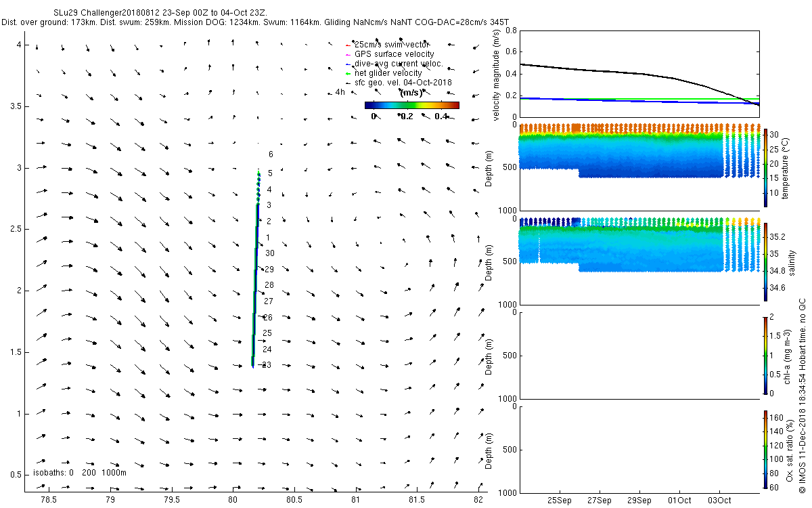Click the 'salinity' colorbar label
The image size is (812, 508).
coord(793,261)
